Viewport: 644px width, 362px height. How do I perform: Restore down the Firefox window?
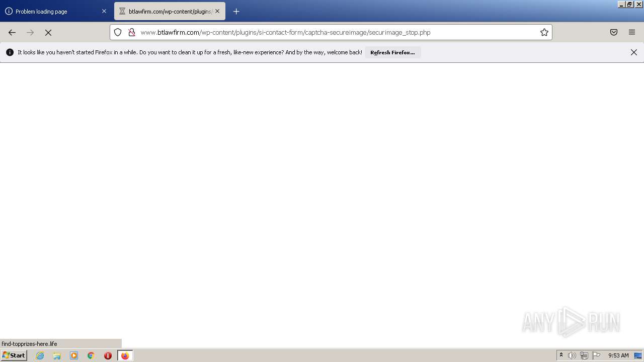[x=629, y=4]
